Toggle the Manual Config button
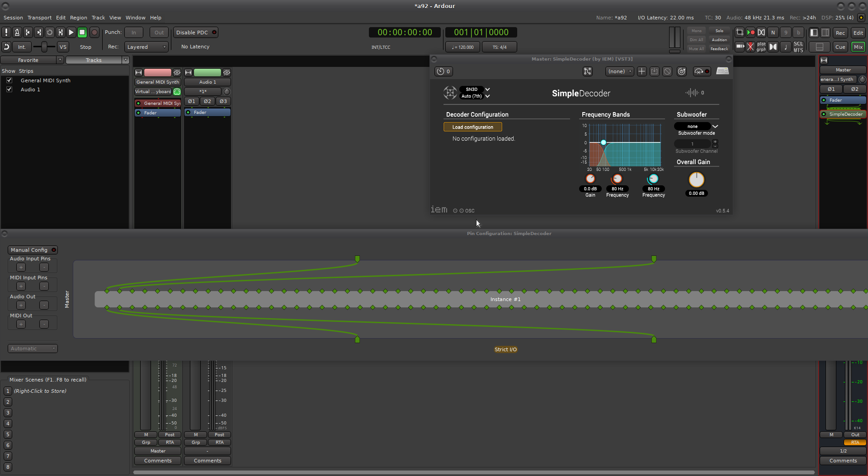Image resolution: width=868 pixels, height=476 pixels. click(x=33, y=250)
